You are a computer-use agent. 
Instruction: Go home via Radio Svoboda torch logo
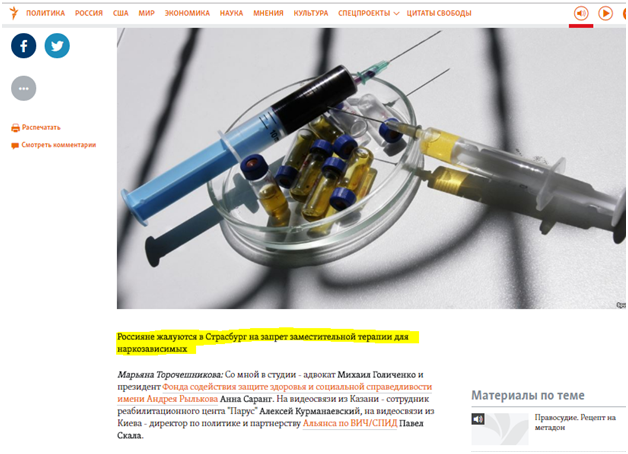14,13
